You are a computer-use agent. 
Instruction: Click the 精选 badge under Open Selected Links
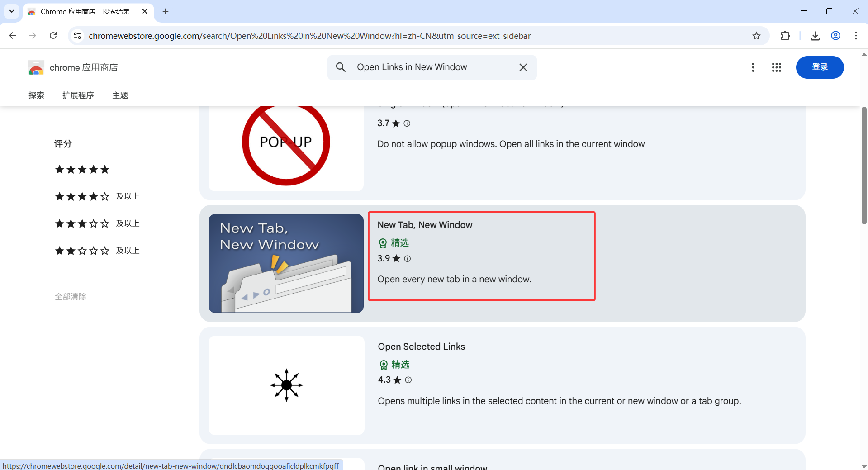pyautogui.click(x=394, y=365)
